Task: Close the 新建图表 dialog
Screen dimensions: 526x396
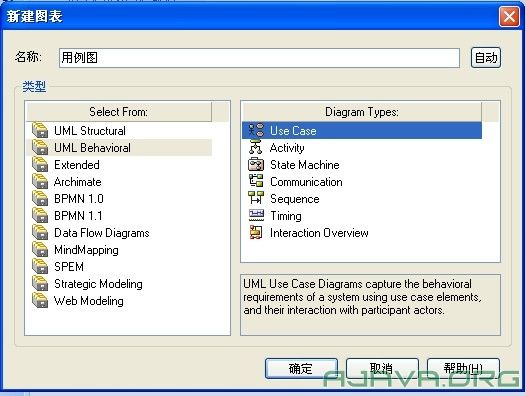Action: (509, 16)
